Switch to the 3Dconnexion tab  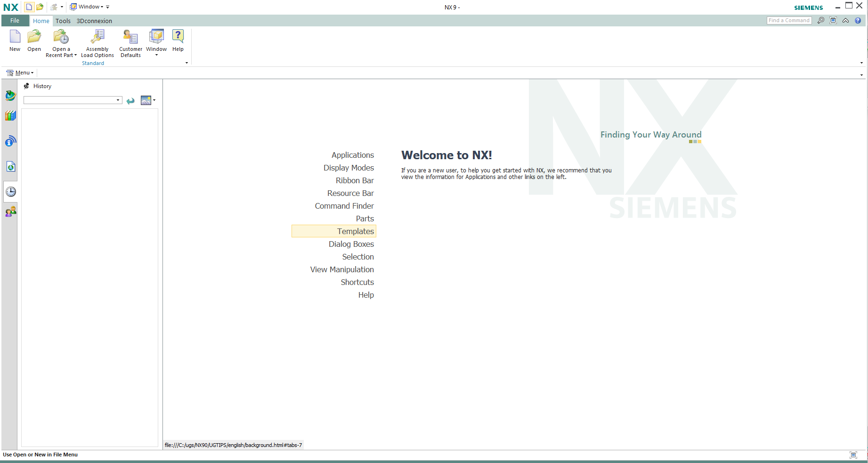[x=94, y=21]
